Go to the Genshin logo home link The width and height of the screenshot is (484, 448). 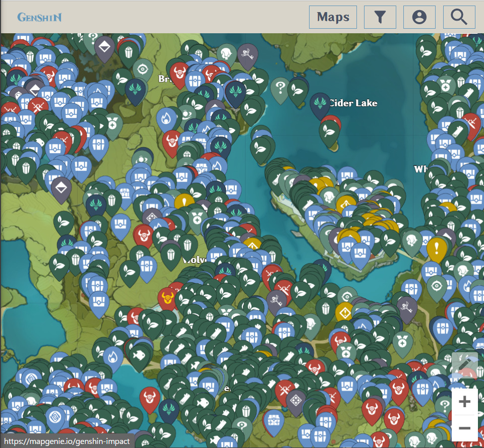pyautogui.click(x=39, y=17)
